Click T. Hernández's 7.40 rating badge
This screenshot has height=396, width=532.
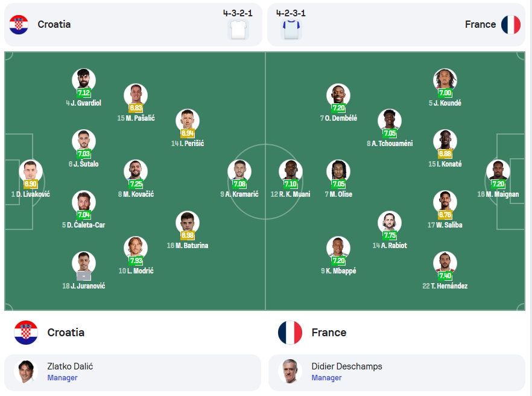coord(445,275)
